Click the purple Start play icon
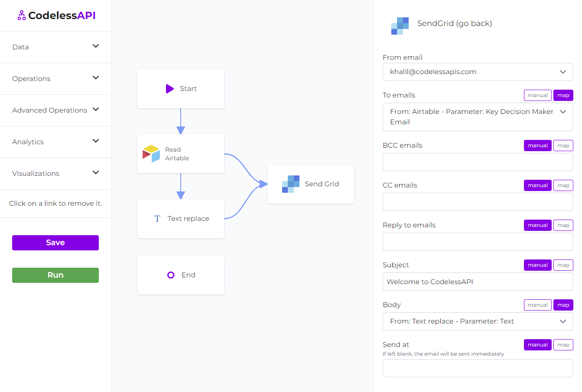 point(170,89)
